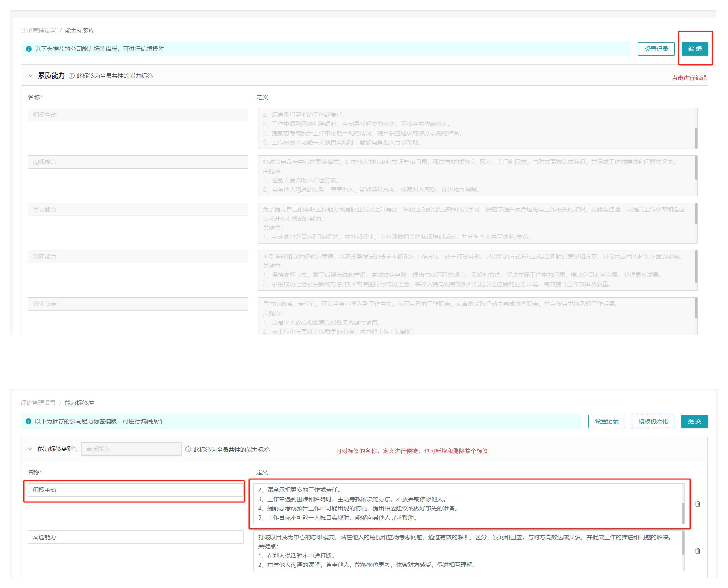Click the 能力标签类别 input showing 素质能力
Viewport: 728px width, 588px height.
point(131,449)
